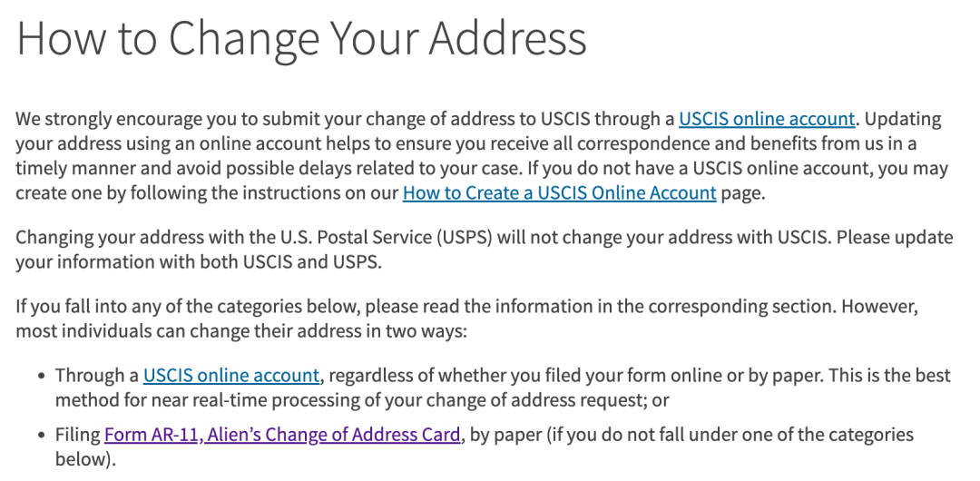Click the How to Change Your Address heading

pos(301,39)
